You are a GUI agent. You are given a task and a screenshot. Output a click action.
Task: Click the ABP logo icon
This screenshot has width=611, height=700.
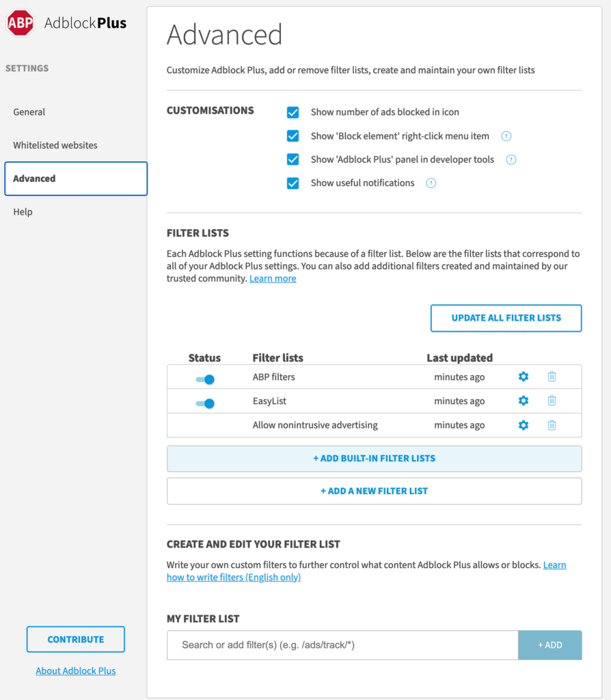(x=20, y=22)
